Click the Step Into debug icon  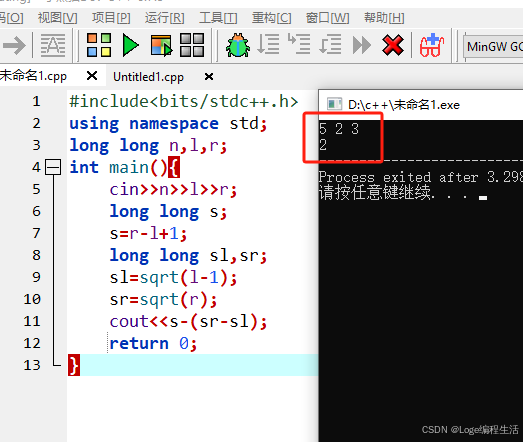coord(299,44)
